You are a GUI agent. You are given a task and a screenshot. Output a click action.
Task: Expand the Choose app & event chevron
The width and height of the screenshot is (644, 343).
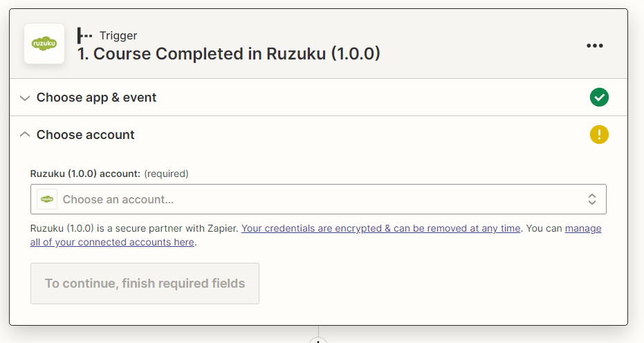pyautogui.click(x=25, y=98)
